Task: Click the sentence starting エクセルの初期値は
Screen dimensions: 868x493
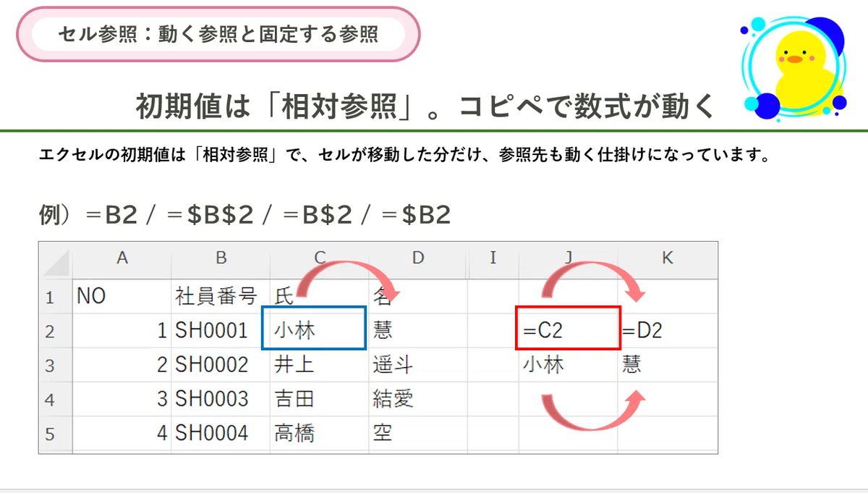Action: 404,156
